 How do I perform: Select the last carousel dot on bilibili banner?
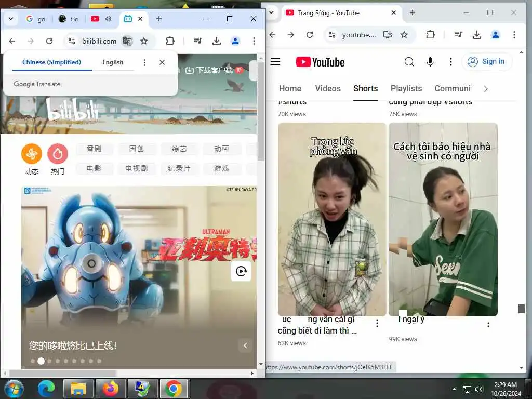pos(99,361)
